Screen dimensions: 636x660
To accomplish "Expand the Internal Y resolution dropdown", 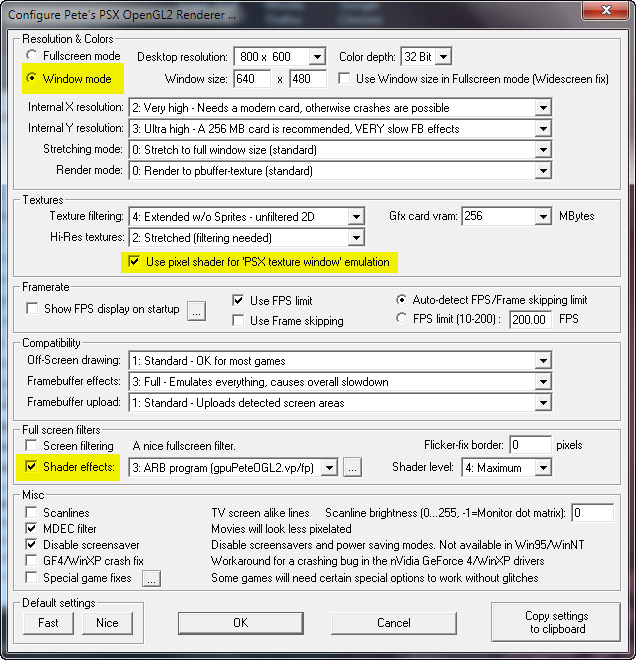I will (x=340, y=129).
